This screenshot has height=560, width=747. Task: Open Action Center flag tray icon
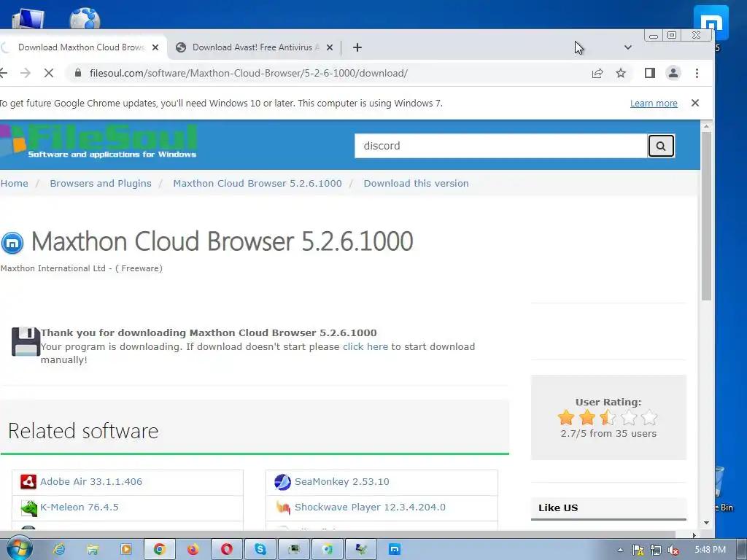(x=638, y=550)
